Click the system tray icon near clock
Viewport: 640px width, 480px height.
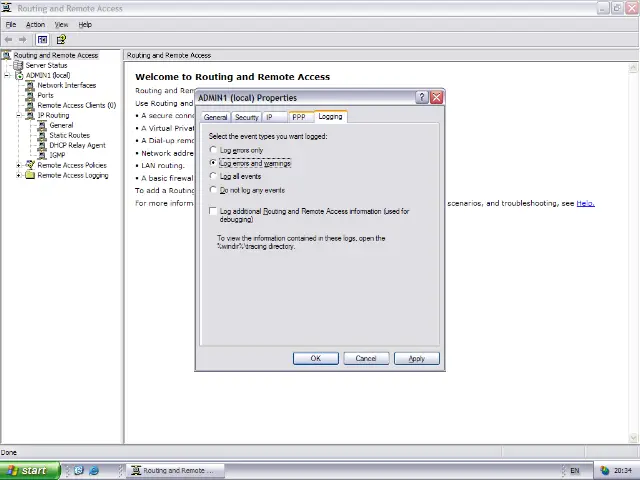point(604,471)
